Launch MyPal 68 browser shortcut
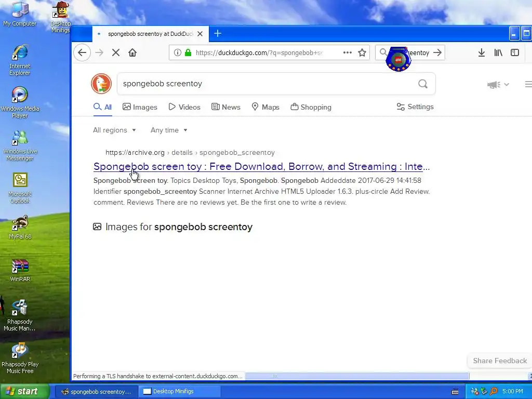This screenshot has height=399, width=532. pyautogui.click(x=20, y=228)
